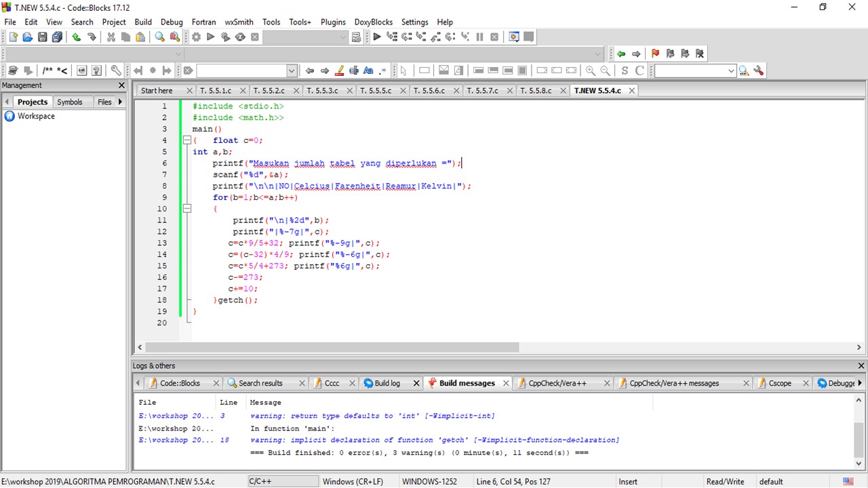
Task: Open the incremental search dropdown arrow
Action: 292,70
